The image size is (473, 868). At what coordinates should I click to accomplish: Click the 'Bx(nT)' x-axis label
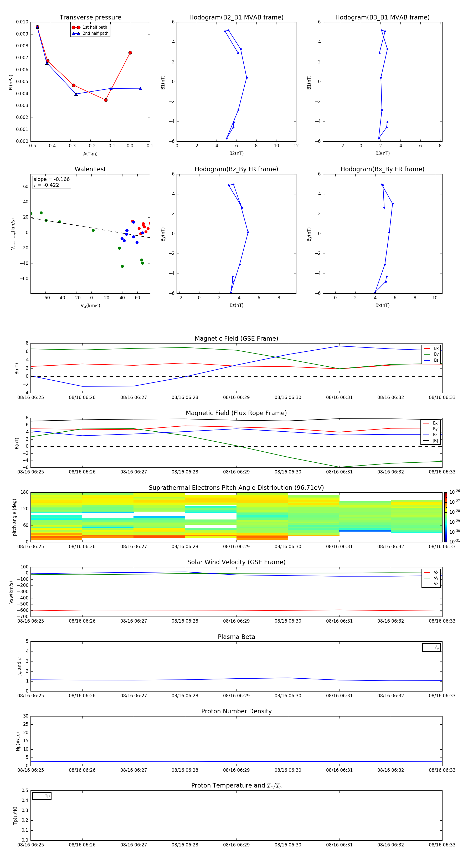coord(382,305)
